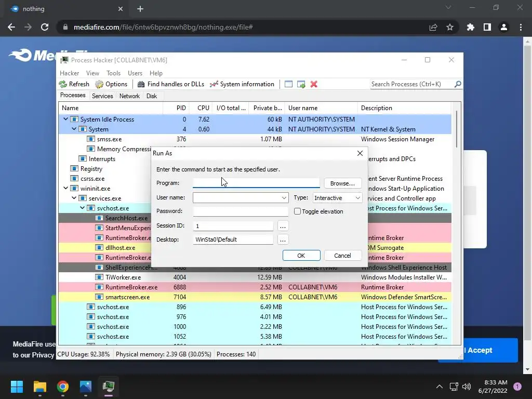Click share page icon in address bar

click(433, 27)
